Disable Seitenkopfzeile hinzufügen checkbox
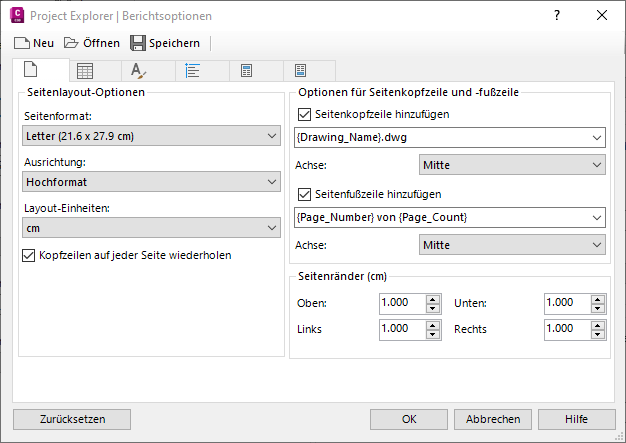626x443 pixels. pyautogui.click(x=305, y=115)
